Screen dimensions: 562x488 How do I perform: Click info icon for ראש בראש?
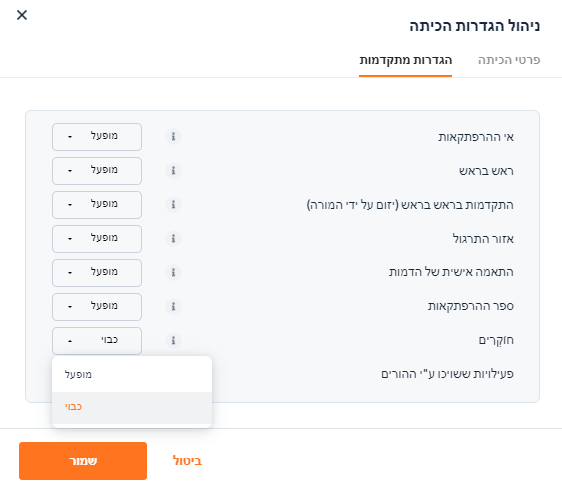click(173, 171)
